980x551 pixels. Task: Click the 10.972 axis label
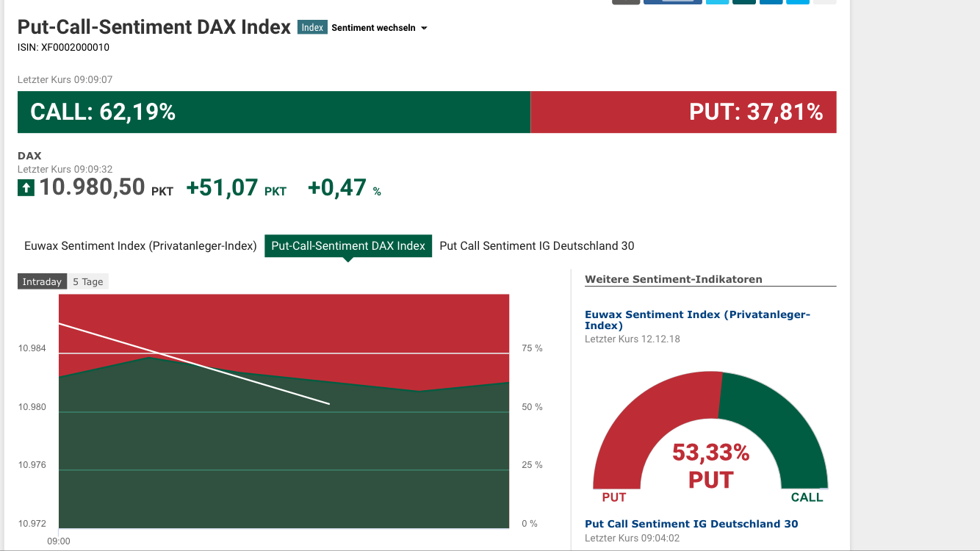point(32,524)
